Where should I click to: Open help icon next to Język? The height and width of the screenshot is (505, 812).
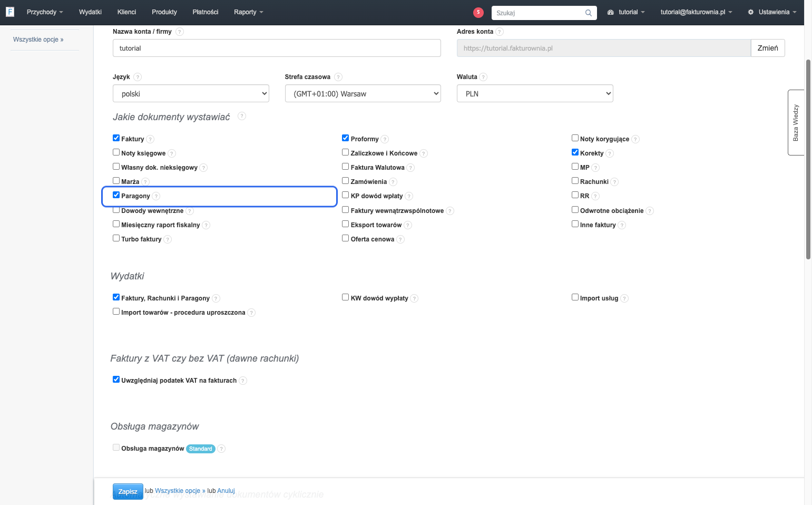(x=138, y=77)
